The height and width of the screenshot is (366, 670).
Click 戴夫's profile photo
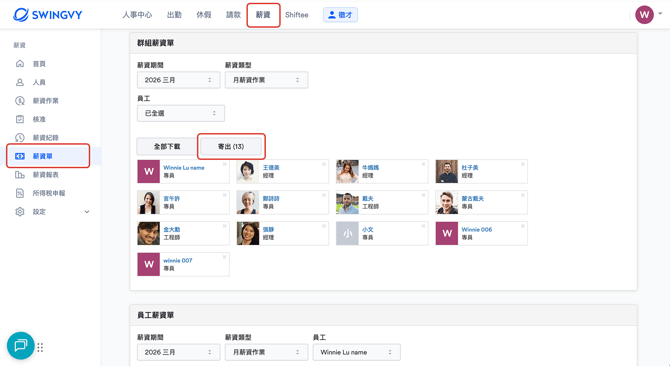point(347,202)
